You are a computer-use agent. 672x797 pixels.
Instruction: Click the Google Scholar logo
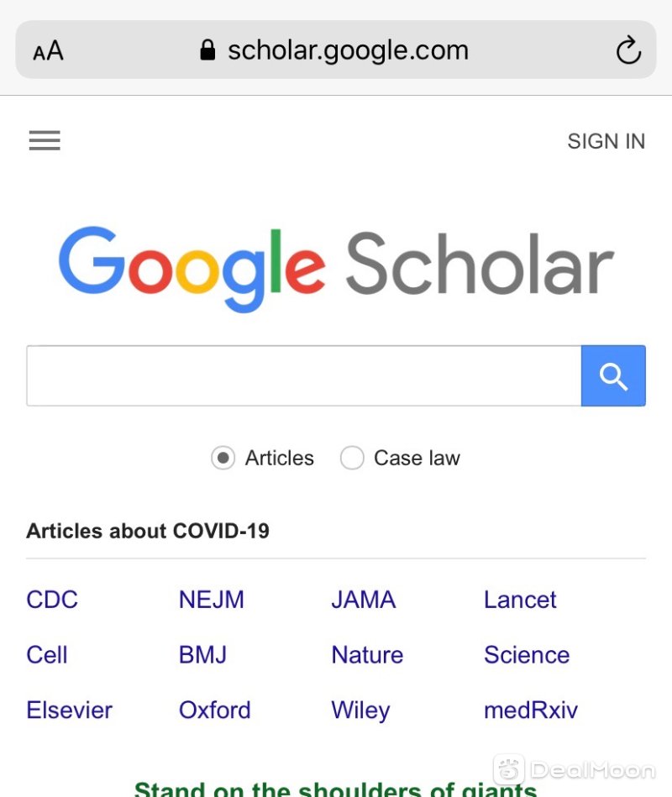click(336, 269)
